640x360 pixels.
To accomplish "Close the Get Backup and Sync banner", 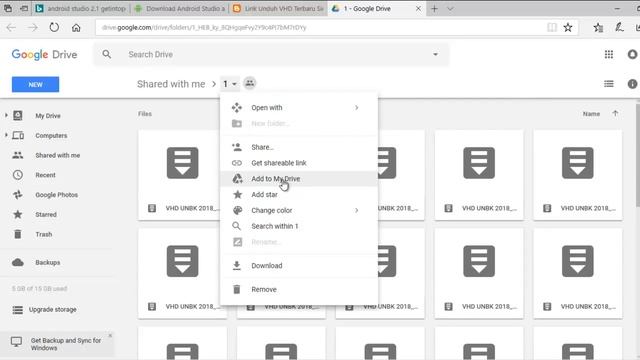I will [x=110, y=336].
